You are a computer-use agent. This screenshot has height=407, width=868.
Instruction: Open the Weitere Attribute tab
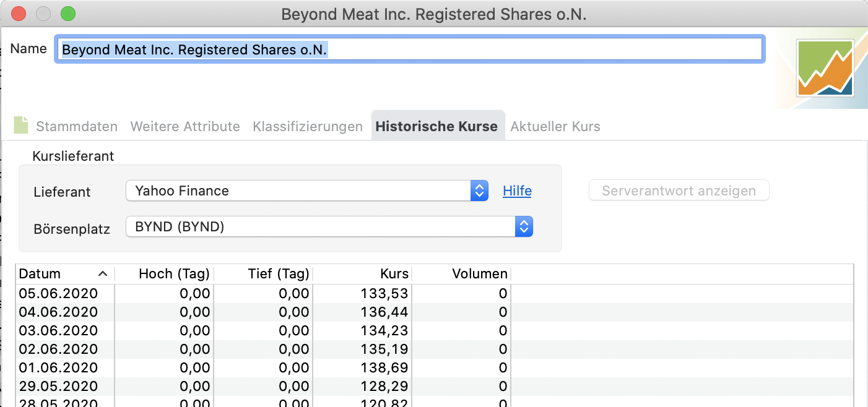click(x=185, y=127)
